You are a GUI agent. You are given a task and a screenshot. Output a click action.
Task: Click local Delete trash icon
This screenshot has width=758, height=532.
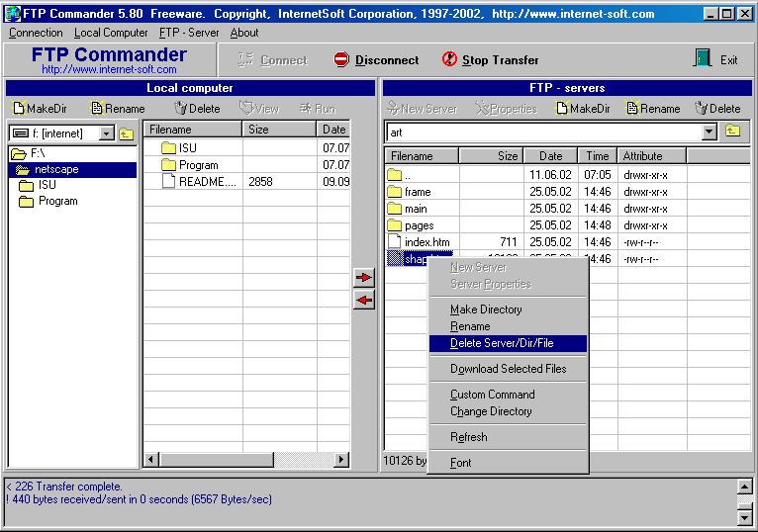coord(181,108)
